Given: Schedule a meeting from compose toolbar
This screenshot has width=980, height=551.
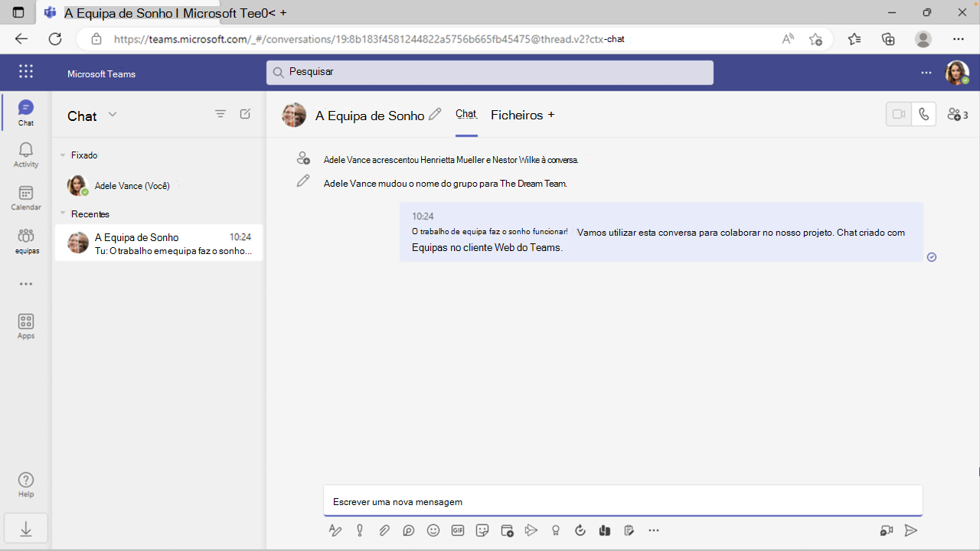Looking at the screenshot, I should click(507, 530).
